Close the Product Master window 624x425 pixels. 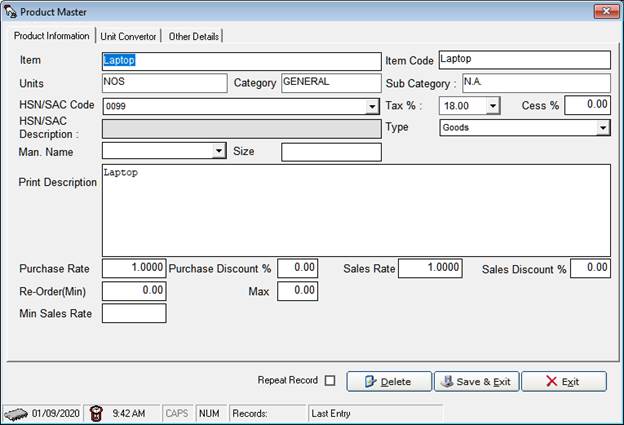(604, 12)
